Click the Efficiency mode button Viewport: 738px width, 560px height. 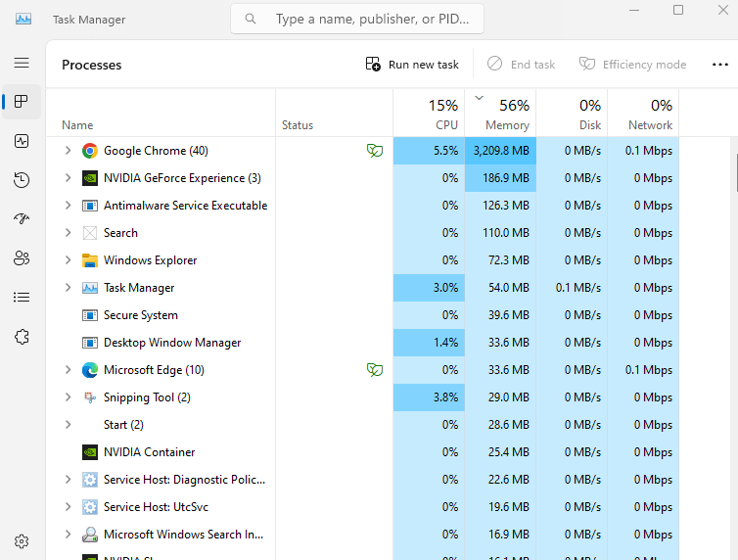(x=632, y=64)
